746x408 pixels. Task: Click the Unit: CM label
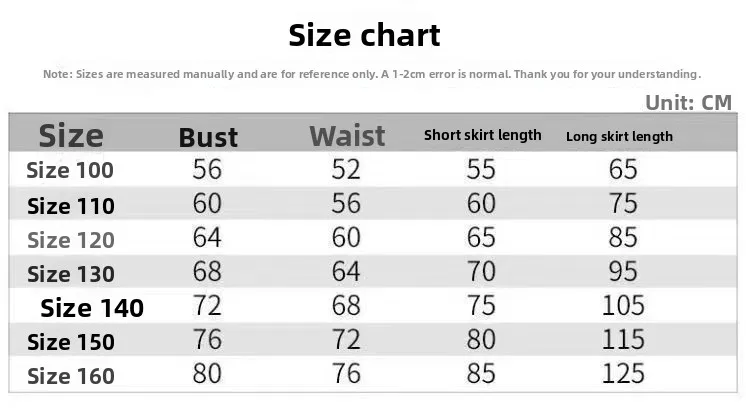(x=688, y=103)
